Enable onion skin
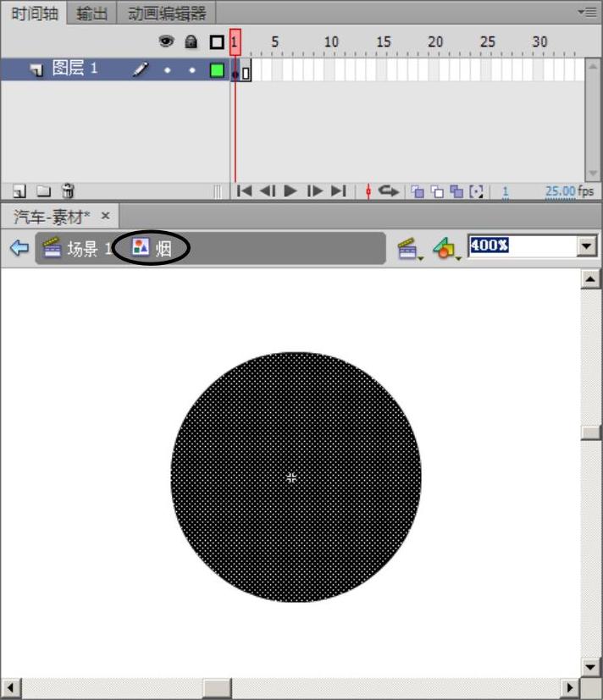 click(418, 191)
